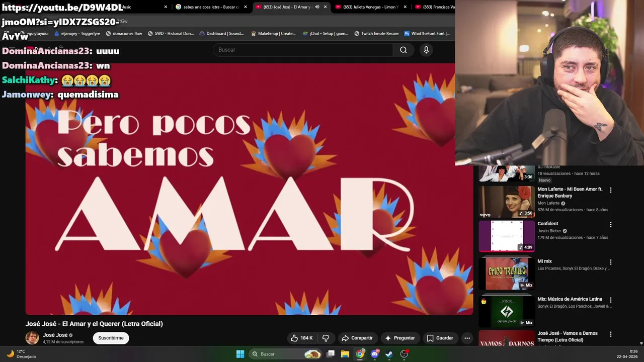Play the Confident video thumbnail
Viewport: 644px width, 362px height.
click(507, 236)
